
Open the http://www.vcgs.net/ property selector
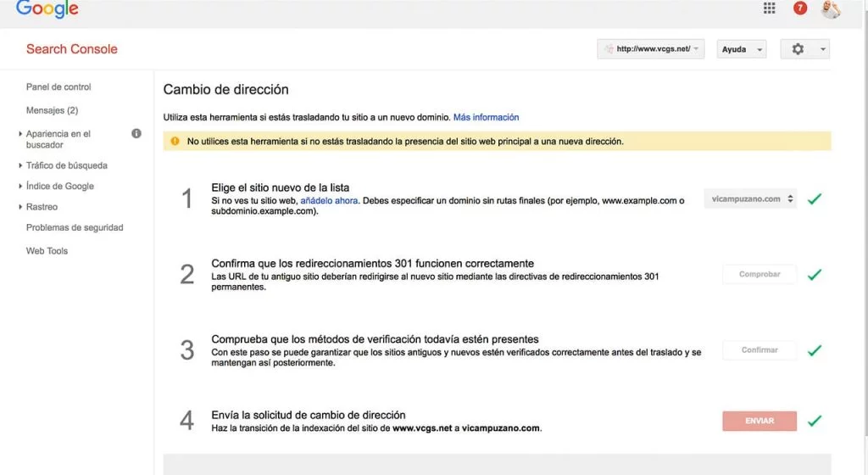(650, 48)
